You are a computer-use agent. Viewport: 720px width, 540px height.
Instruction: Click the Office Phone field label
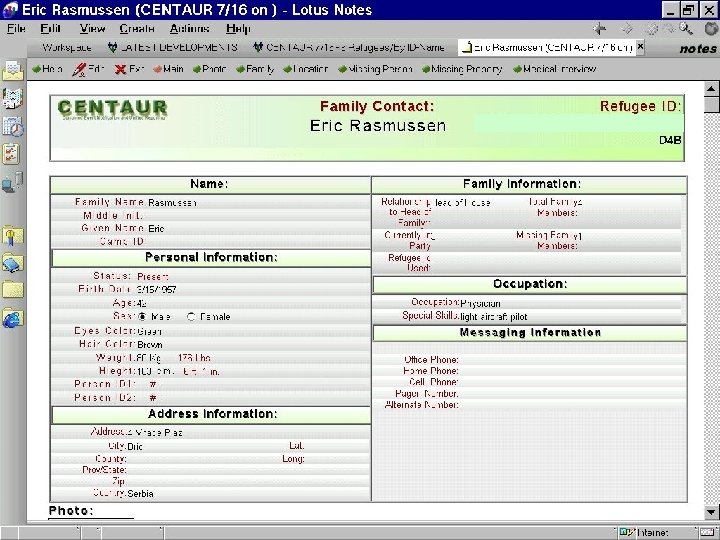coord(431,360)
